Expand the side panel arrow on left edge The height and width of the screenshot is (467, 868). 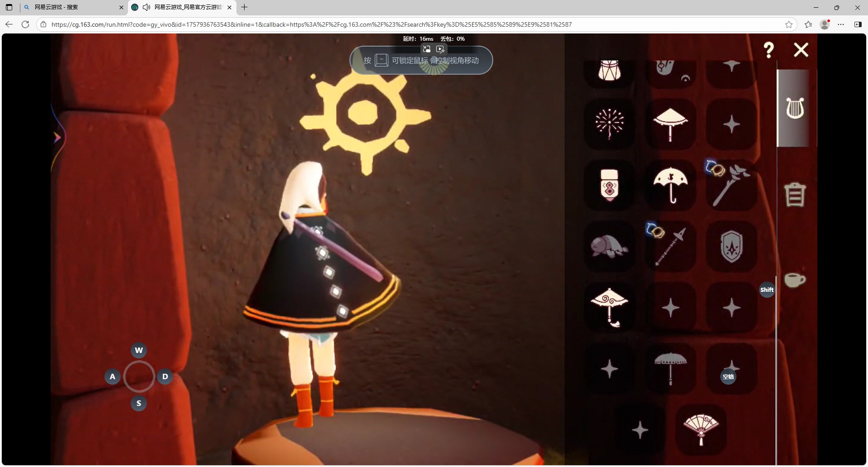coord(57,137)
